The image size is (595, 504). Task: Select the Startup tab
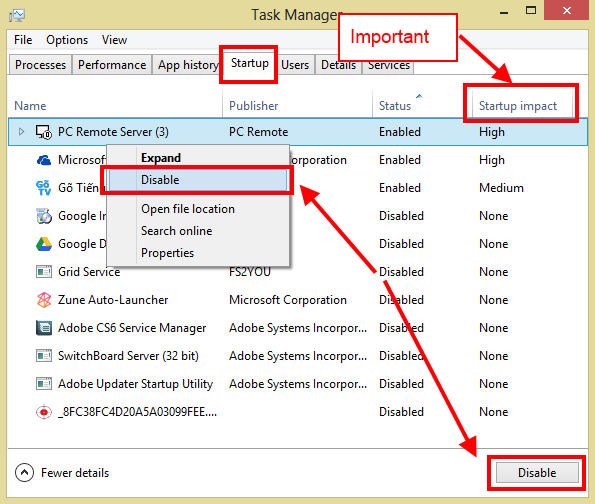pyautogui.click(x=249, y=63)
